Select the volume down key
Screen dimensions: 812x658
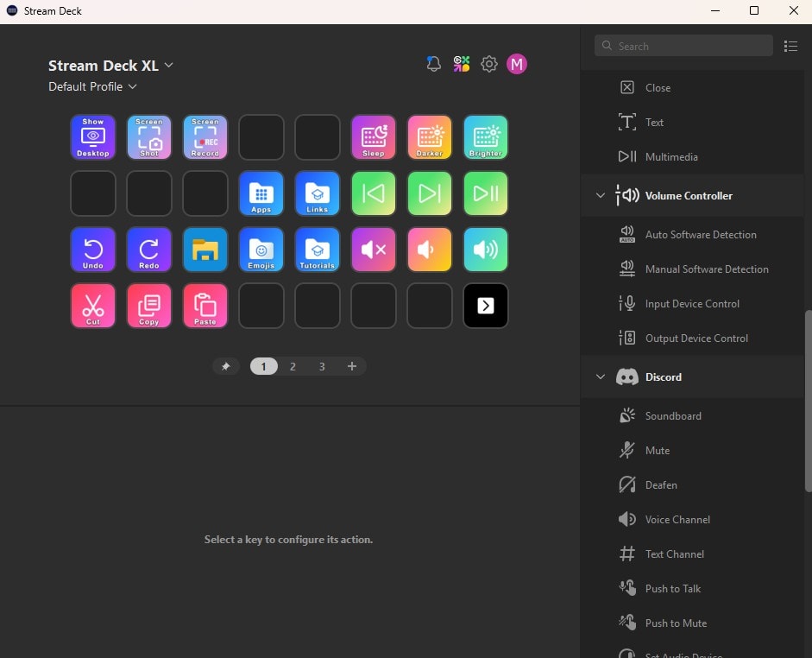point(430,250)
